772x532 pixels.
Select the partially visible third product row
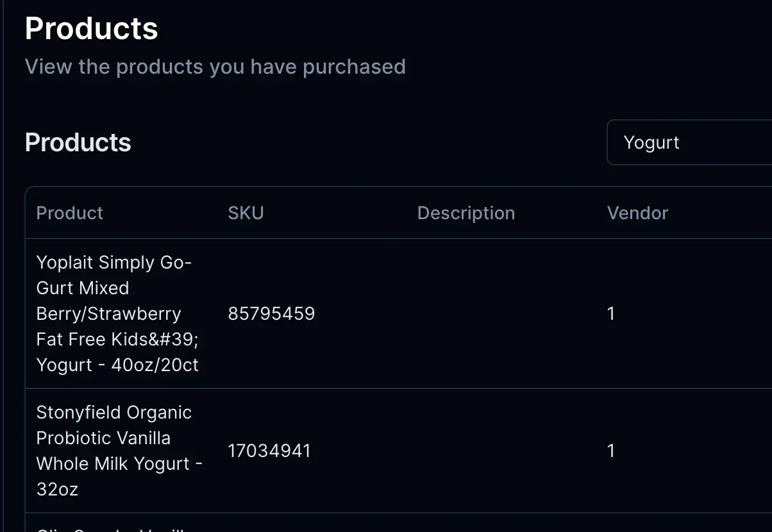[x=398, y=523]
